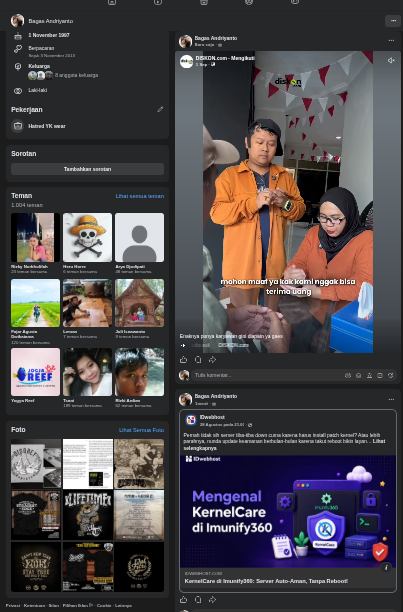Click the Tulis komentar input field

[x=267, y=375]
